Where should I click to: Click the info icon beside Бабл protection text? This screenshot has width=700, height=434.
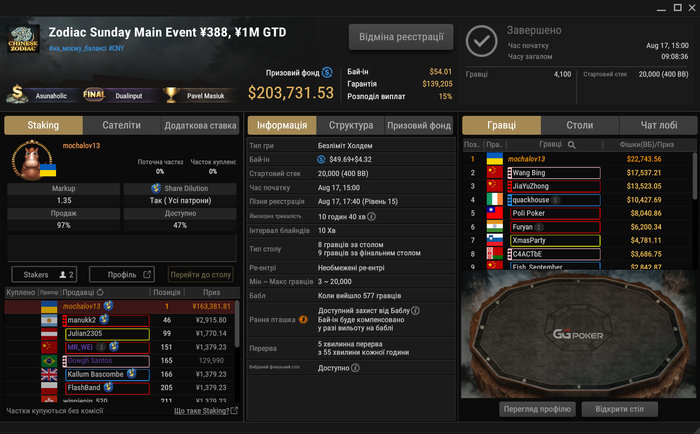coord(415,310)
